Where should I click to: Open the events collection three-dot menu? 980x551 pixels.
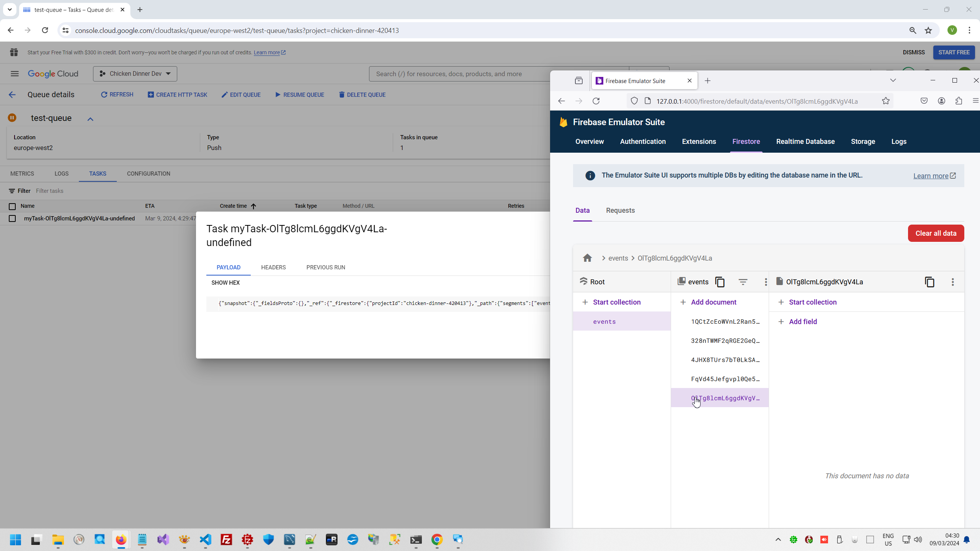coord(766,282)
